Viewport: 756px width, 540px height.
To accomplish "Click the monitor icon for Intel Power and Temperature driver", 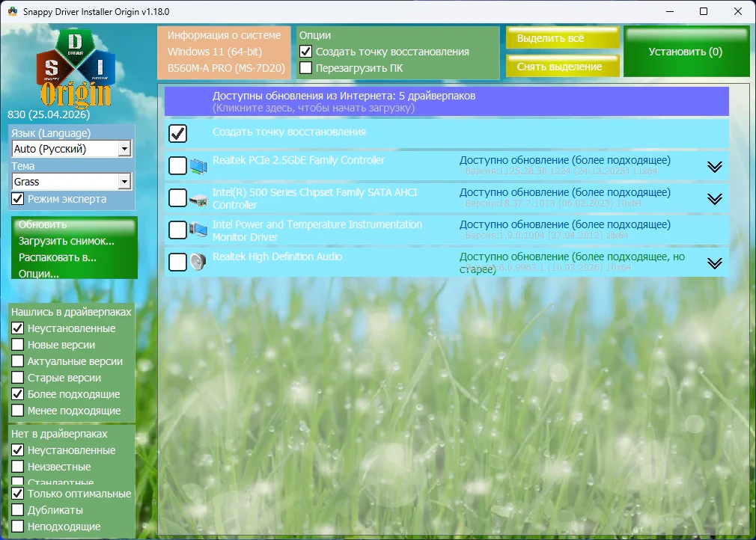I will pos(198,230).
